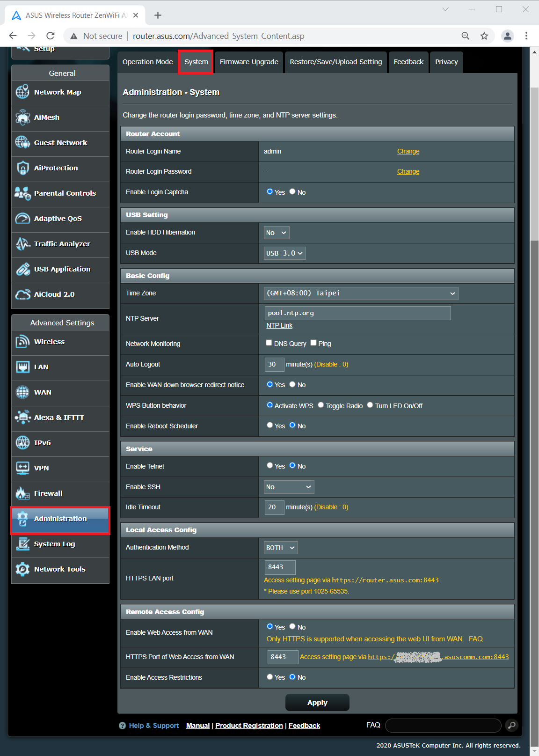The image size is (539, 756).
Task: Open the VPN monitor icon
Action: coord(22,468)
